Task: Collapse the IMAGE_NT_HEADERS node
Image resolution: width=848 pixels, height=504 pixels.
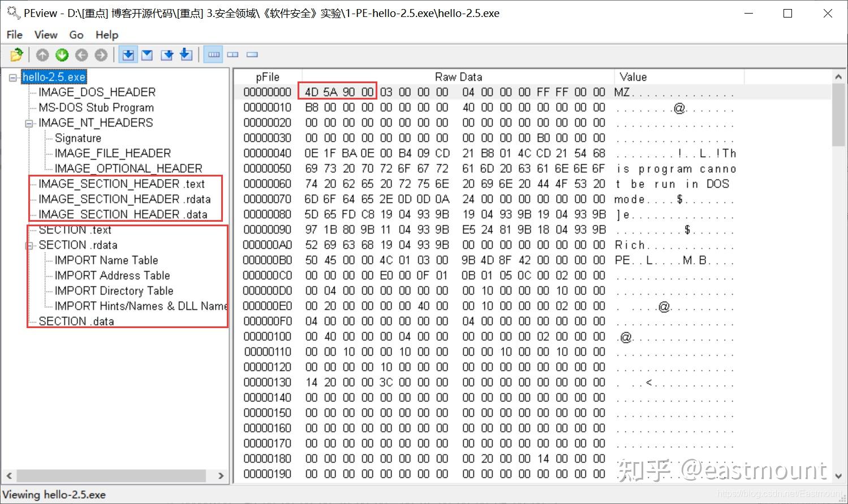Action: coord(29,123)
